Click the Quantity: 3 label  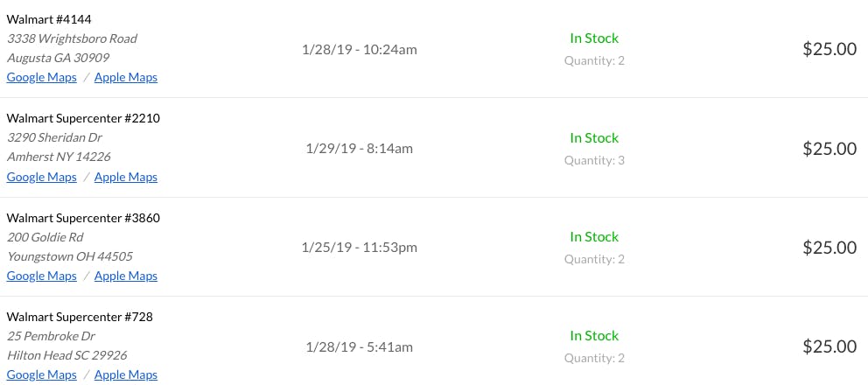594,160
